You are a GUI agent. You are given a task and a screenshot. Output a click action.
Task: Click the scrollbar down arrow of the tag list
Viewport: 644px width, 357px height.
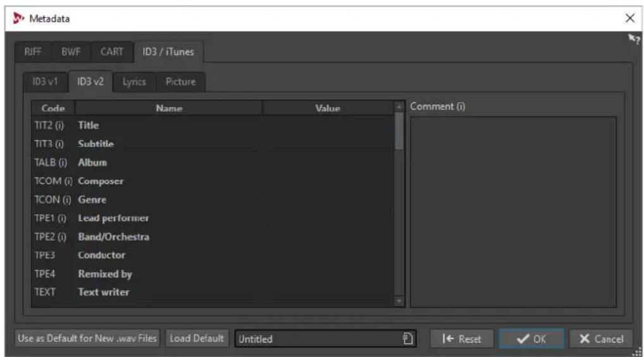coord(399,301)
